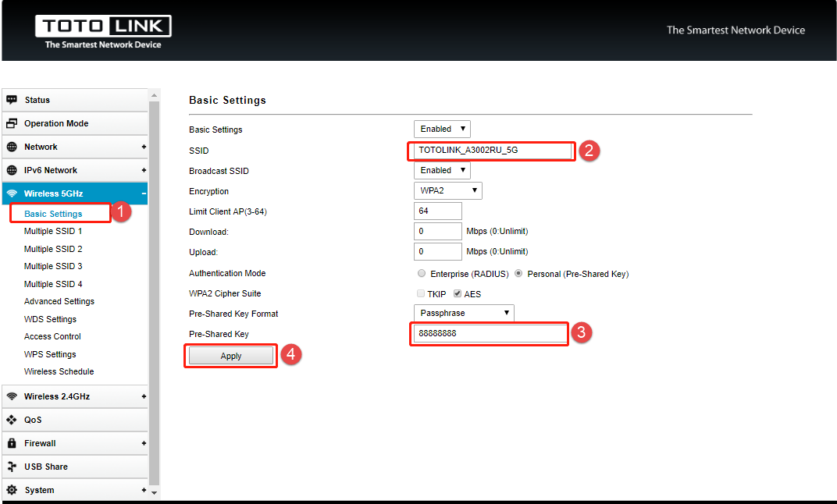Open WPS Settings menu item

[x=50, y=354]
